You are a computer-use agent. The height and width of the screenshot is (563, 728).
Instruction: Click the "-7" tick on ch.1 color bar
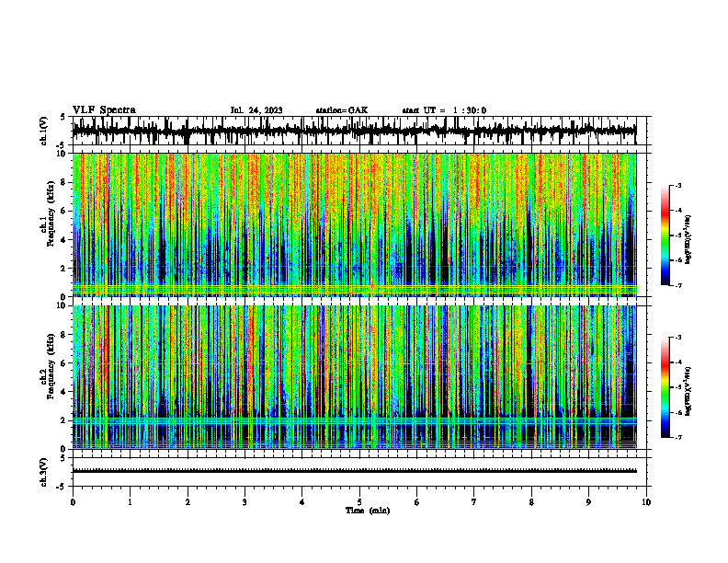(x=677, y=285)
